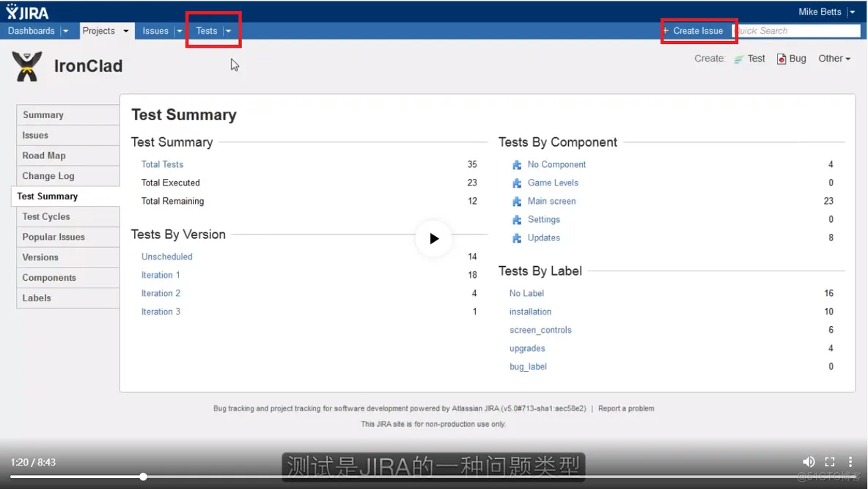The height and width of the screenshot is (489, 868).
Task: Click the Report a problem link
Action: pyautogui.click(x=626, y=408)
